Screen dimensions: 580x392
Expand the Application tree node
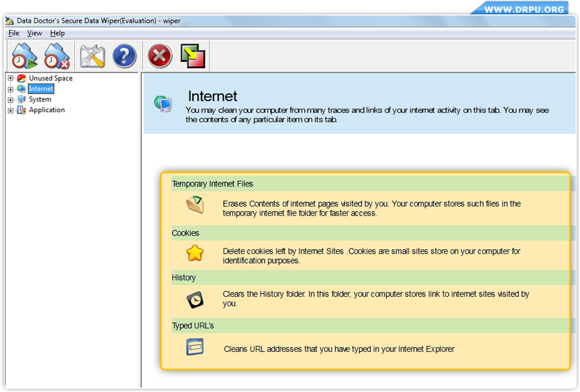[x=11, y=110]
